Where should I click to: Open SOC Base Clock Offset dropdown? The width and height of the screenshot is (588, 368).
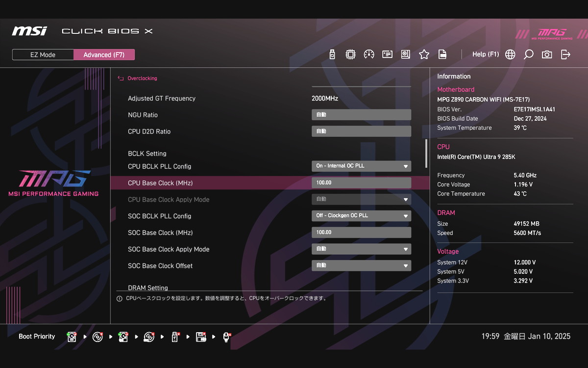coord(361,265)
